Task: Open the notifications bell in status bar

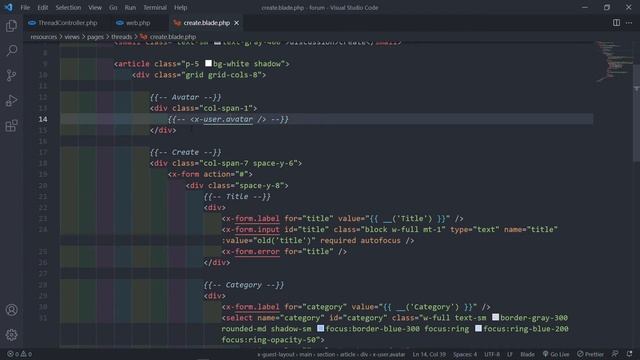Action: [x=629, y=353]
